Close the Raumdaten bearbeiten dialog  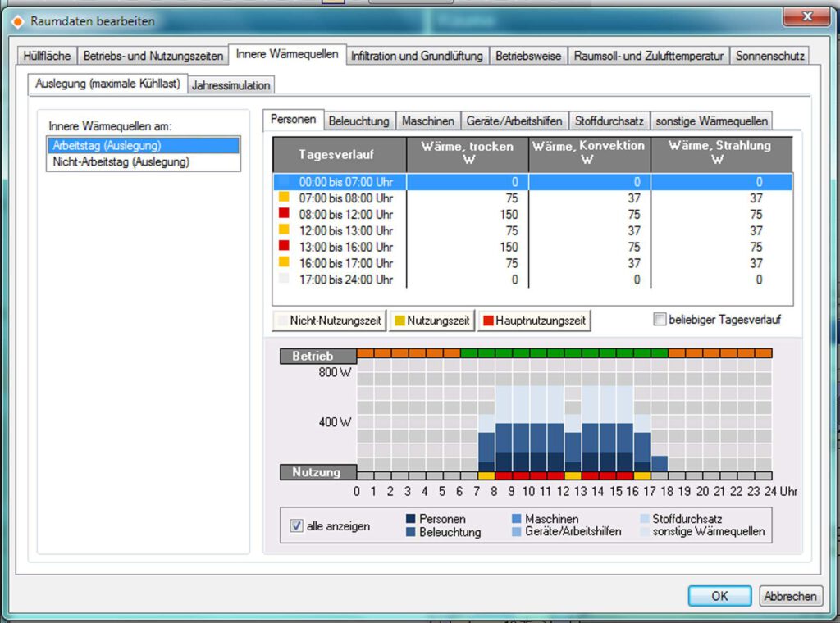click(x=807, y=16)
